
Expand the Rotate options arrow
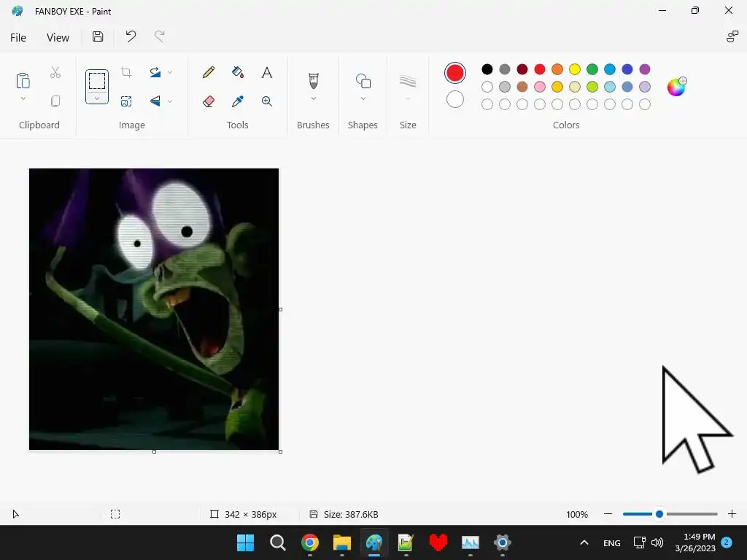click(x=170, y=72)
